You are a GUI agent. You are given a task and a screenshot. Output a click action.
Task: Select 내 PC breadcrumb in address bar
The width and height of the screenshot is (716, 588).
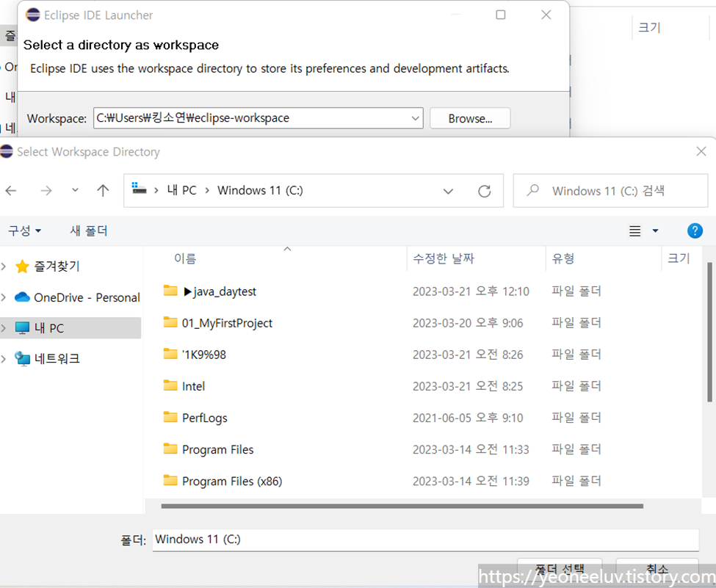tap(181, 190)
